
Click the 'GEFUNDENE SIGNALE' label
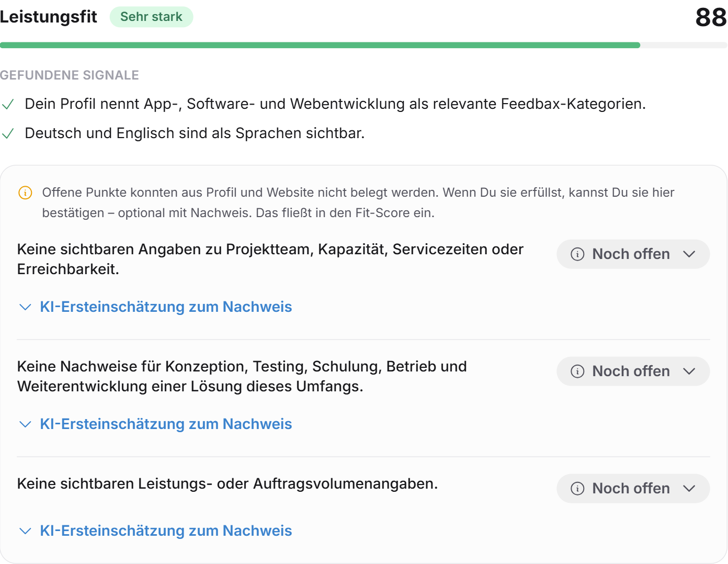pos(69,75)
